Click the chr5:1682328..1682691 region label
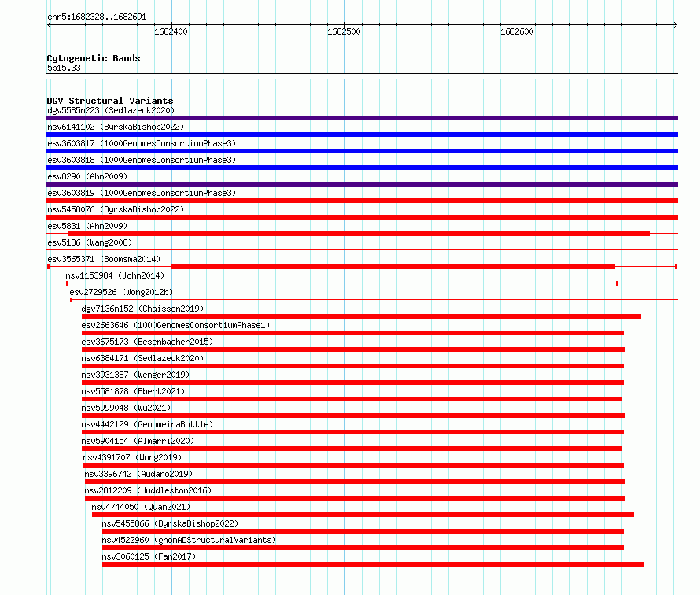Image resolution: width=700 pixels, height=595 pixels. 97,17
